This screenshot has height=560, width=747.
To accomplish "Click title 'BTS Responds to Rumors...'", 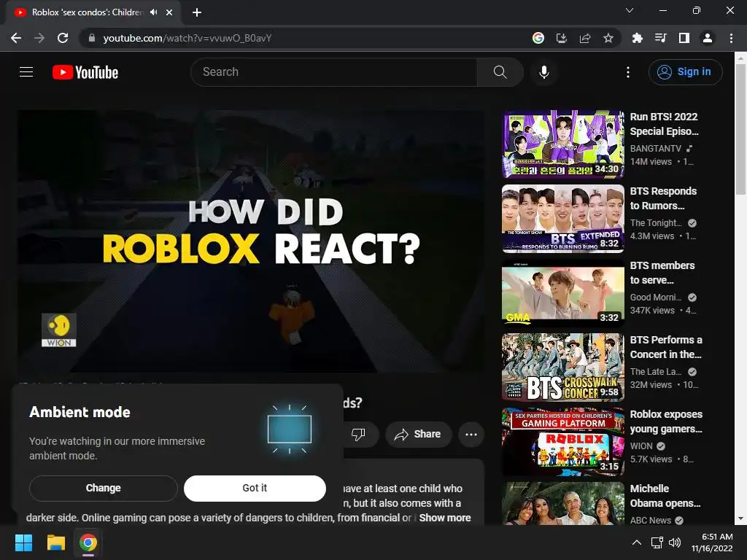I will click(x=663, y=198).
